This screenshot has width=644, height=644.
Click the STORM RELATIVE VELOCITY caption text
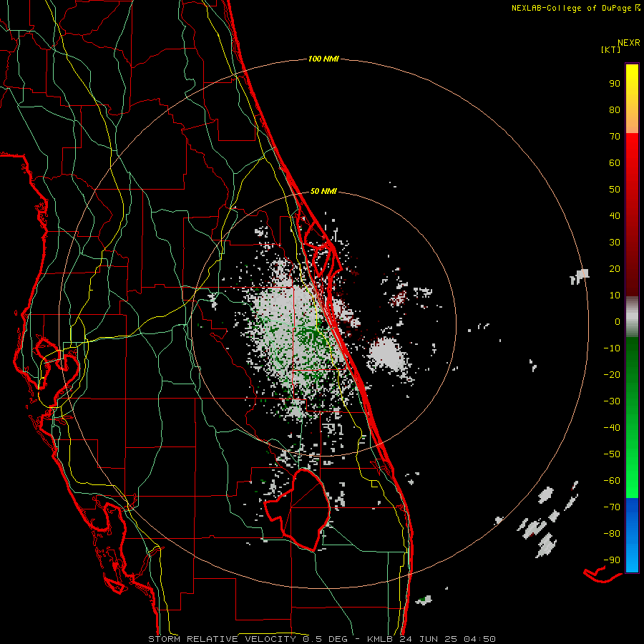coord(223,639)
